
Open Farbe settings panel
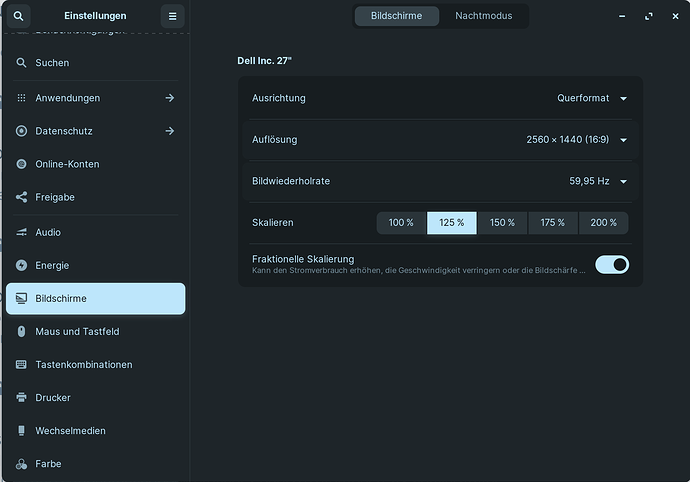point(95,464)
